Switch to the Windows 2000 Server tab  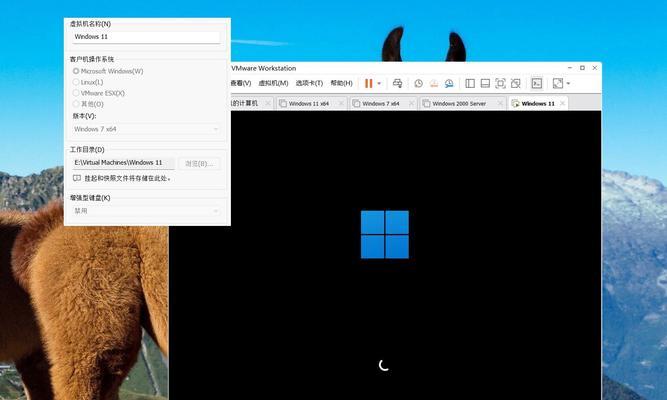pos(459,103)
